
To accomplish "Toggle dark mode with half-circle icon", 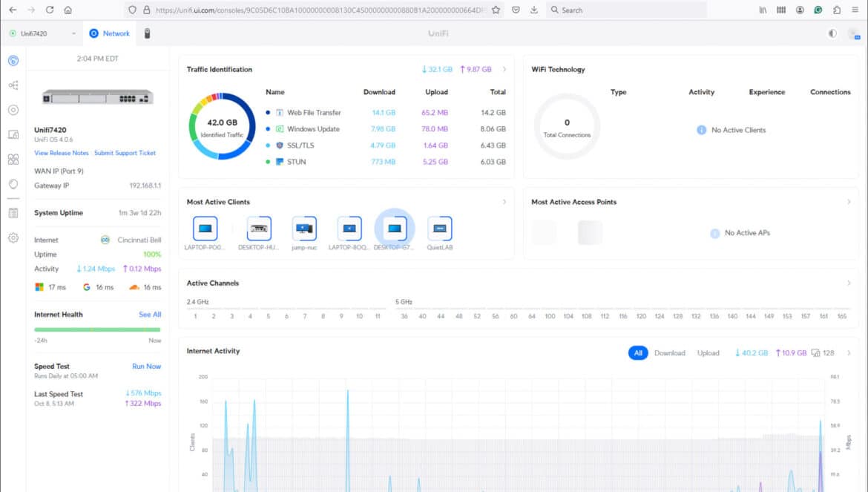I will click(x=832, y=33).
